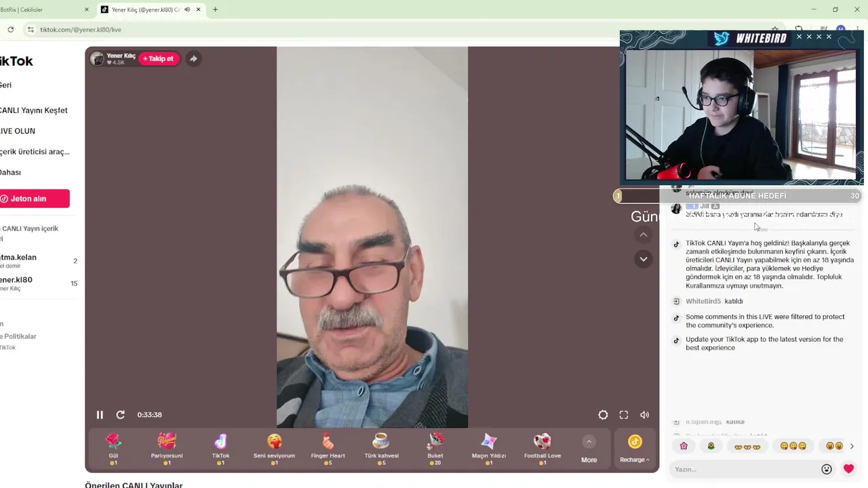This screenshot has width=868, height=488.
Task: Click the Politikalar footer link
Action: click(18, 336)
